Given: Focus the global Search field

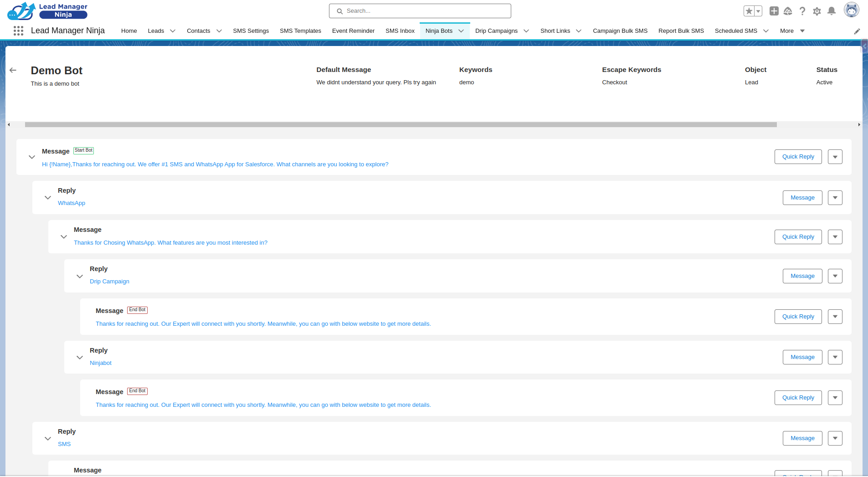Looking at the screenshot, I should click(420, 11).
